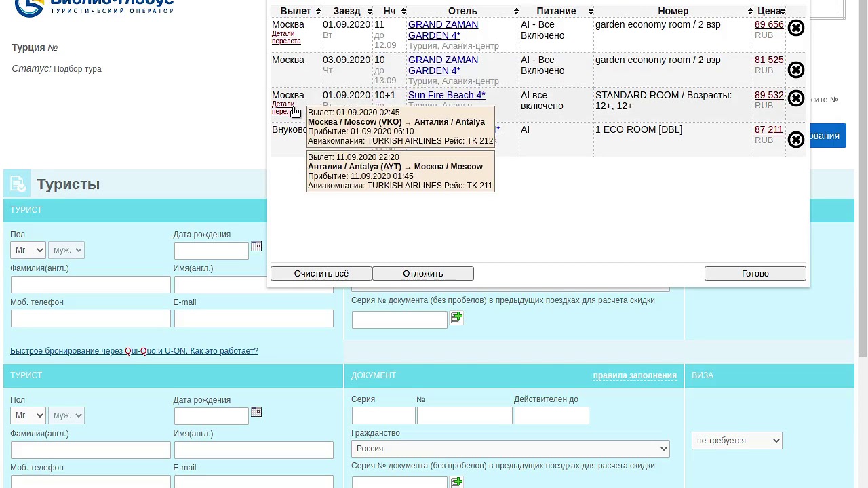This screenshot has width=868, height=488.
Task: Focus second tourist document Серия field
Action: (x=384, y=415)
